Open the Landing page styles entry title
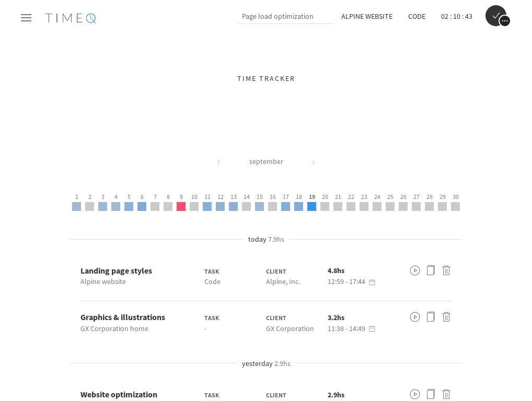 click(116, 271)
